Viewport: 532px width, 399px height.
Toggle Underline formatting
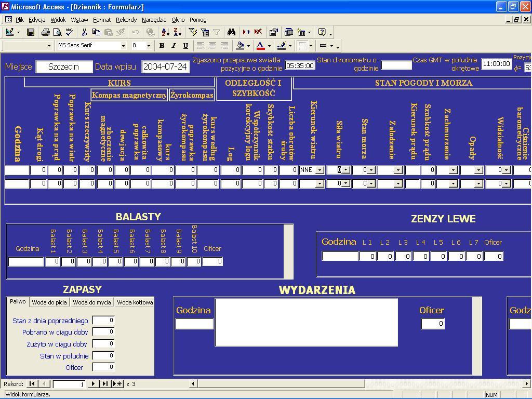point(185,46)
